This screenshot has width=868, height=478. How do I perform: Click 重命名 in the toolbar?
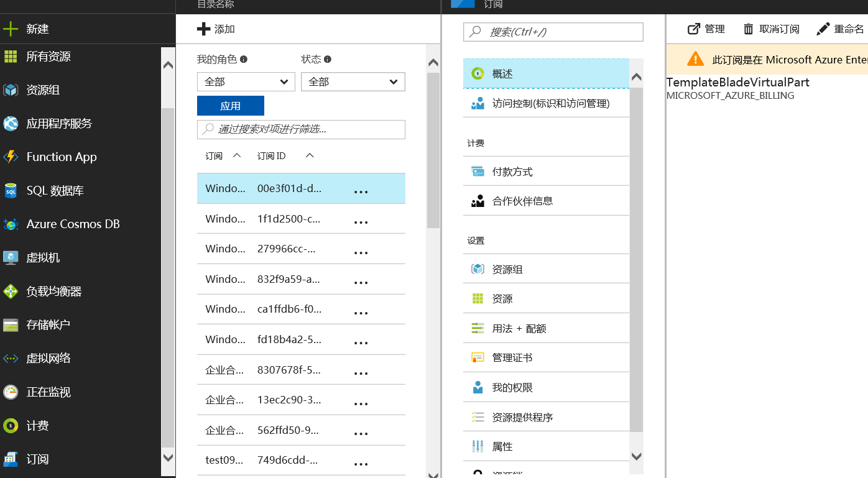[841, 29]
